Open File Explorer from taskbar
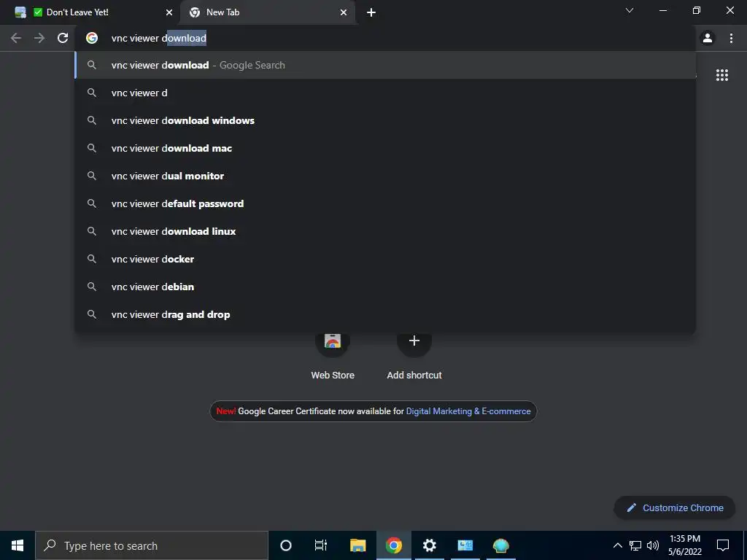This screenshot has height=560, width=747. (357, 545)
